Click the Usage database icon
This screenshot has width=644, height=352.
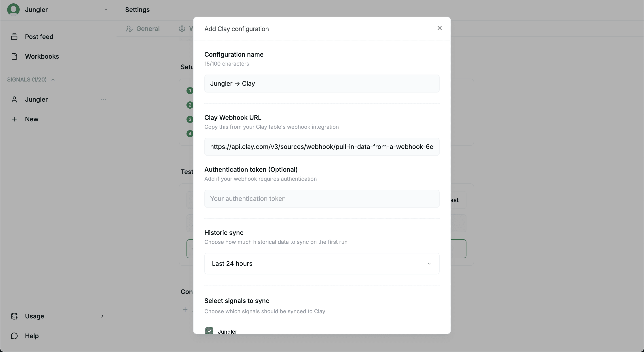(x=14, y=316)
